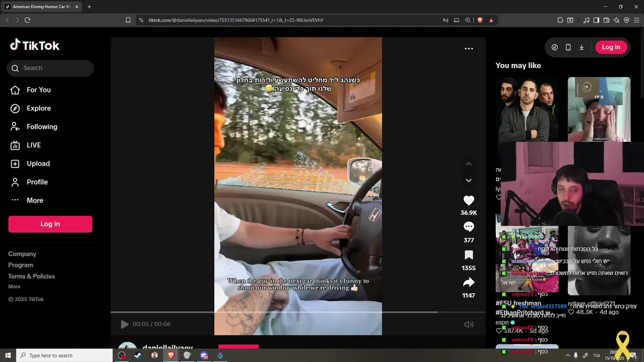Screen dimensions: 644x362
Task: Play the video with the play button
Action: [x=124, y=324]
